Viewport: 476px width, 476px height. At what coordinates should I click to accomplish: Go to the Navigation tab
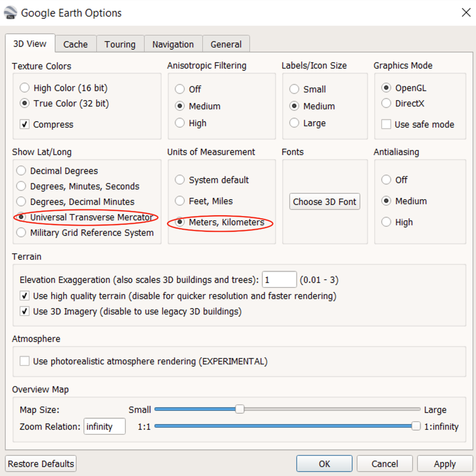(173, 44)
